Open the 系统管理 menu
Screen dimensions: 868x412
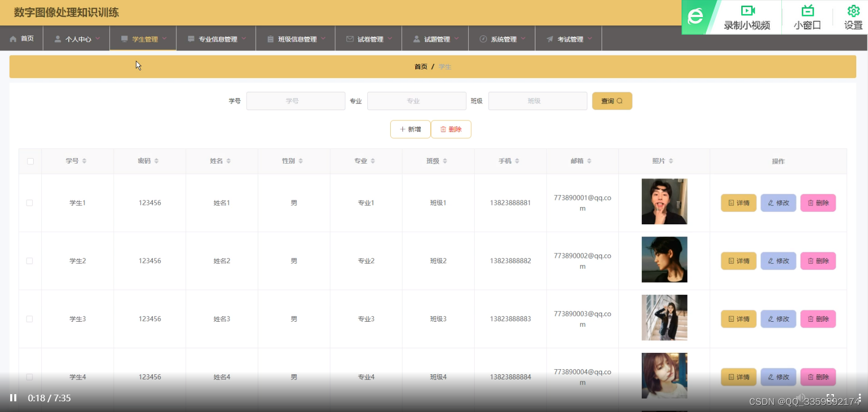pos(502,39)
